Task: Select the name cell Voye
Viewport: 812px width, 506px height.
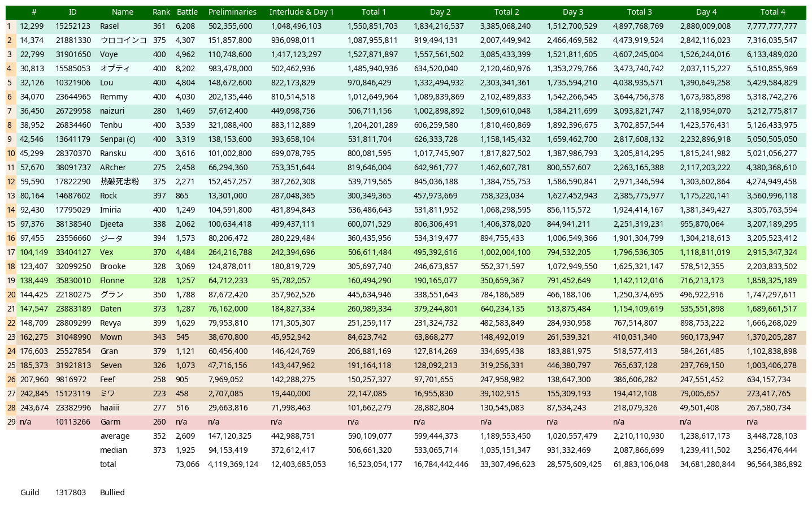Action: (x=109, y=54)
